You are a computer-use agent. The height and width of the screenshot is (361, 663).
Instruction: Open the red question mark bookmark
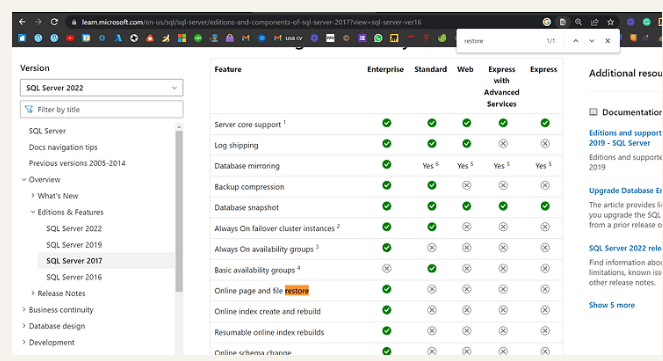426,38
